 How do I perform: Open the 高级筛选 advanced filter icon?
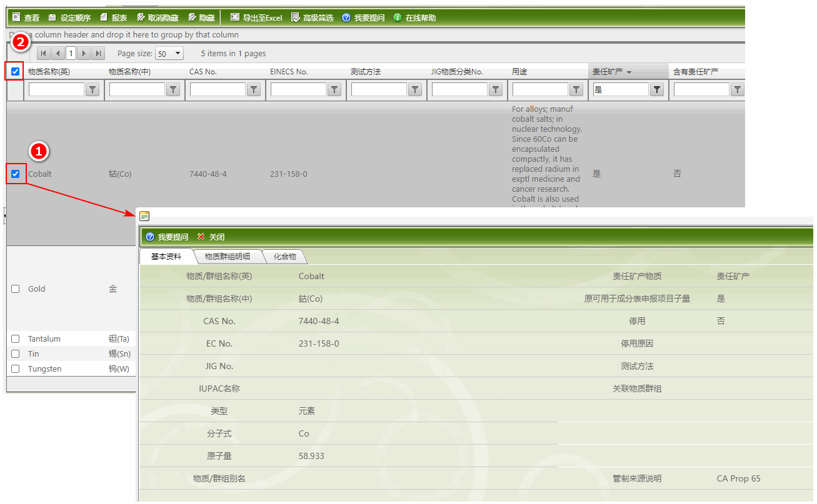coord(296,17)
